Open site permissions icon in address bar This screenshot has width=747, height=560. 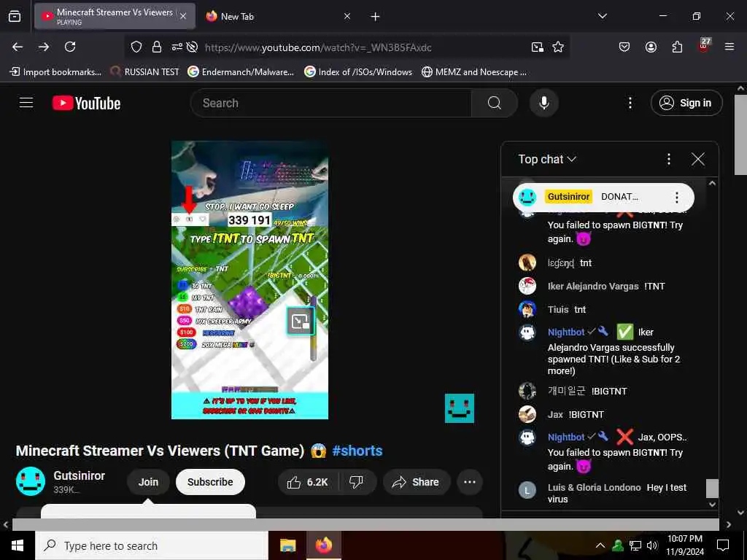(177, 47)
